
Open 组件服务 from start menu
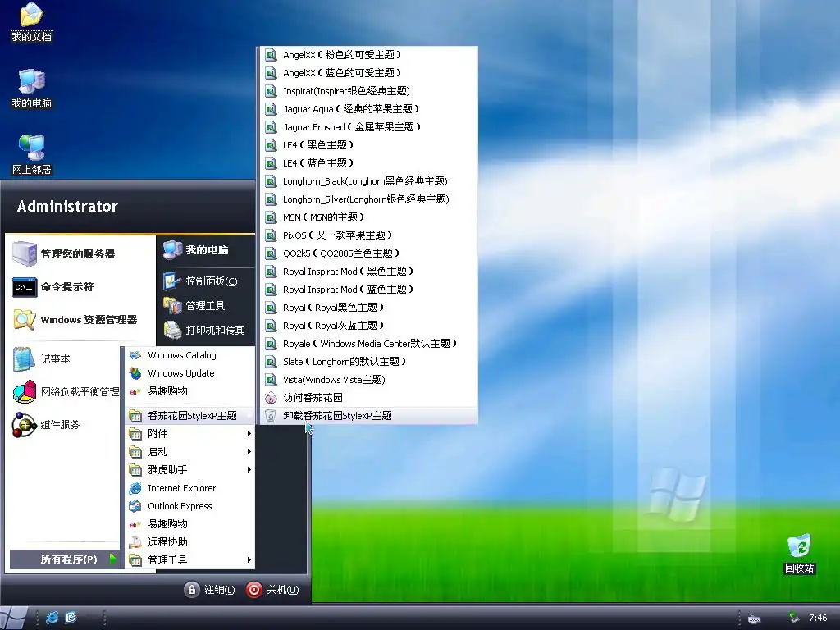[x=46, y=425]
